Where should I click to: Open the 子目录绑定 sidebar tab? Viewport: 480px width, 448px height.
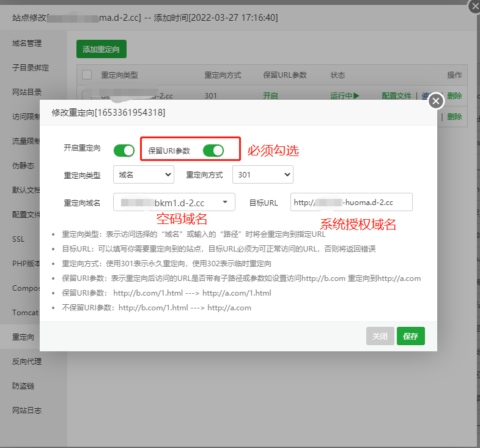(31, 68)
